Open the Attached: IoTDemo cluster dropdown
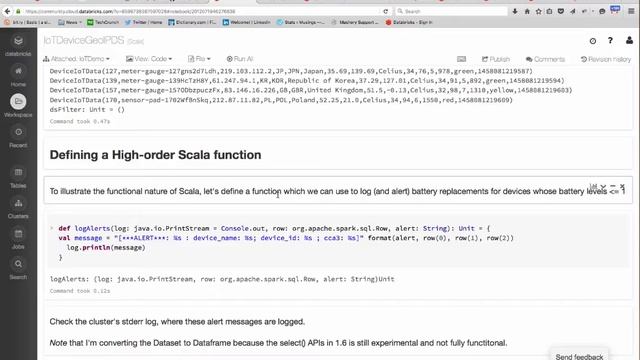Screen dimensions: 640x360 [76, 59]
